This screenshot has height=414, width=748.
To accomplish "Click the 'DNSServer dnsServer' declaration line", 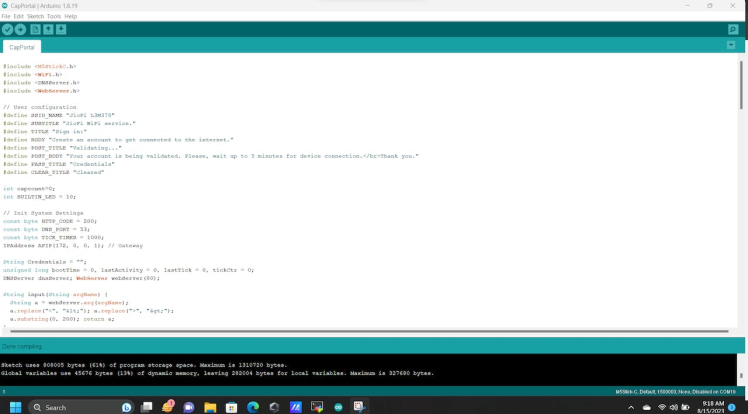I will (82, 278).
